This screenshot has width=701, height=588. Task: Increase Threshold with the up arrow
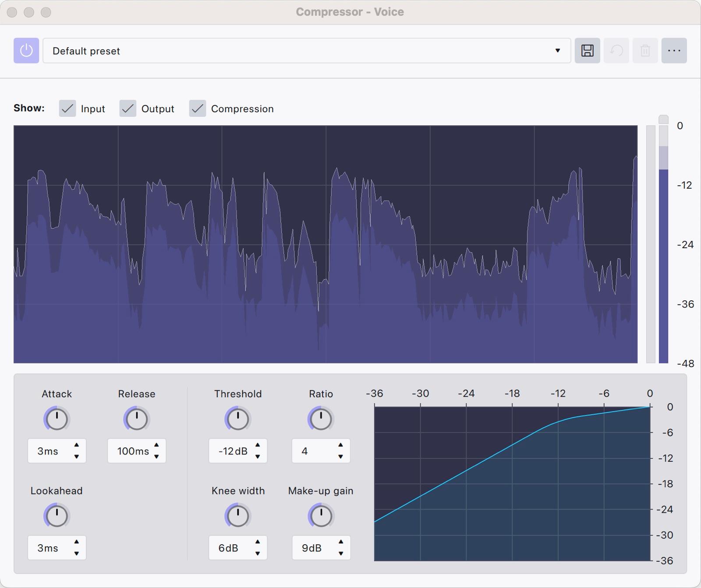tap(258, 445)
